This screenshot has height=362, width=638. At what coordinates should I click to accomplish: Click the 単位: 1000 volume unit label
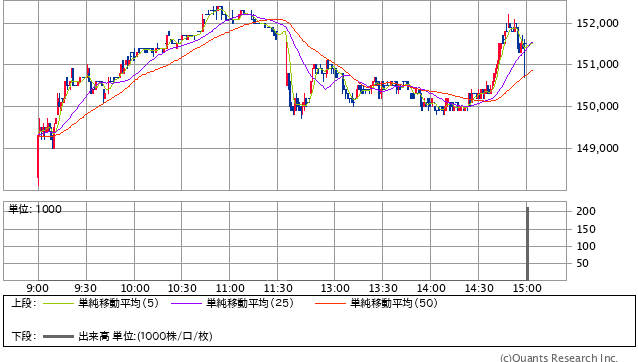35,209
